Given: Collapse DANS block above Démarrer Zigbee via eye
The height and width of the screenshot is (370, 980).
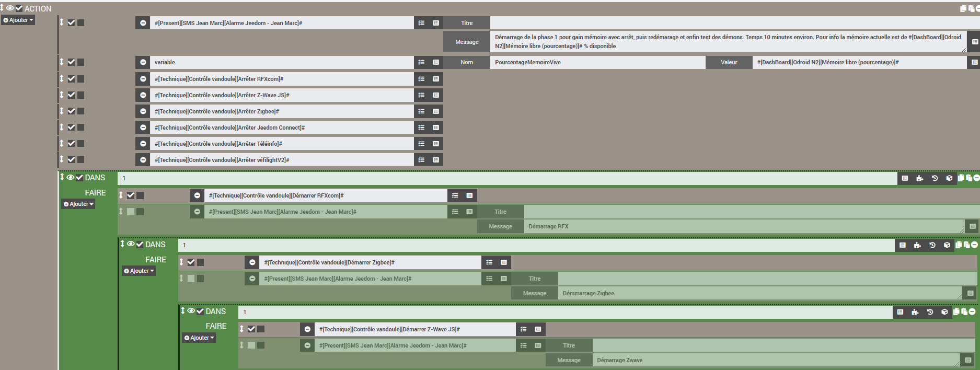Looking at the screenshot, I should (131, 244).
